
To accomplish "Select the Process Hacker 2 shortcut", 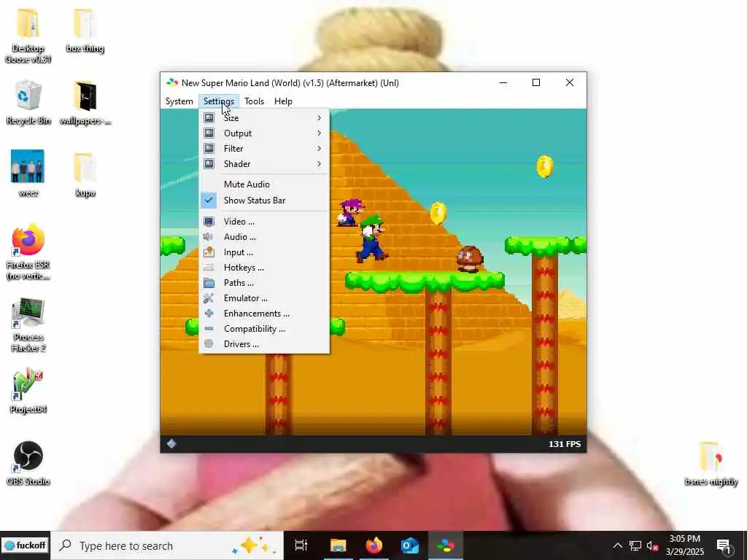I will pos(28,324).
